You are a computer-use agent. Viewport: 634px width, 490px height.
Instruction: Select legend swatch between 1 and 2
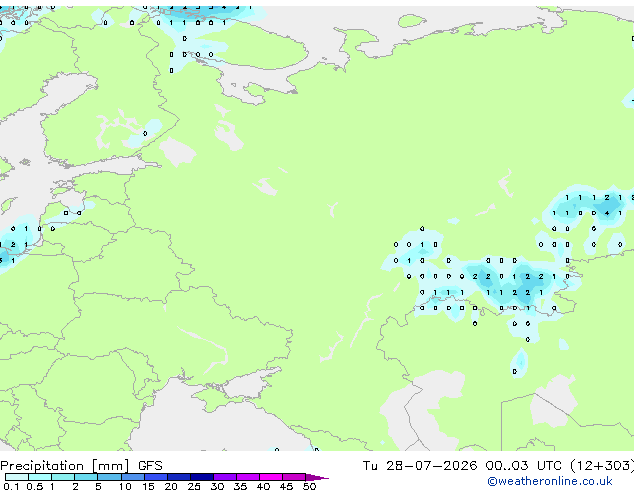tap(63, 477)
